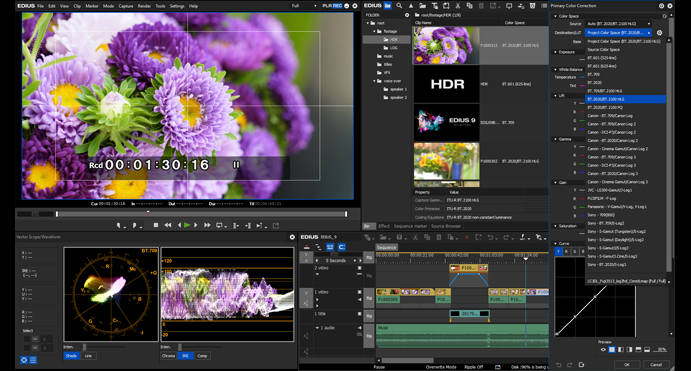Collapse the voice over folder in tree
The width and height of the screenshot is (691, 371).
pos(375,81)
